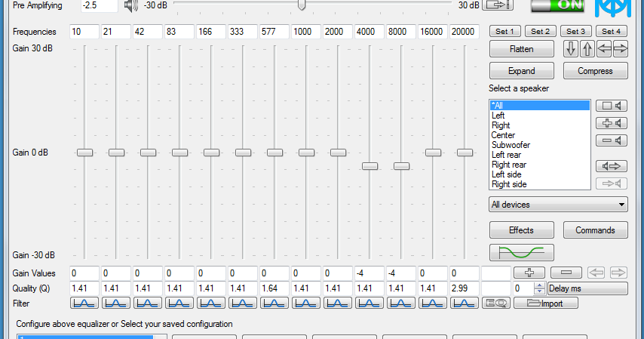
Task: Click the filter type icon under the 166 Hz band
Action: (x=210, y=304)
